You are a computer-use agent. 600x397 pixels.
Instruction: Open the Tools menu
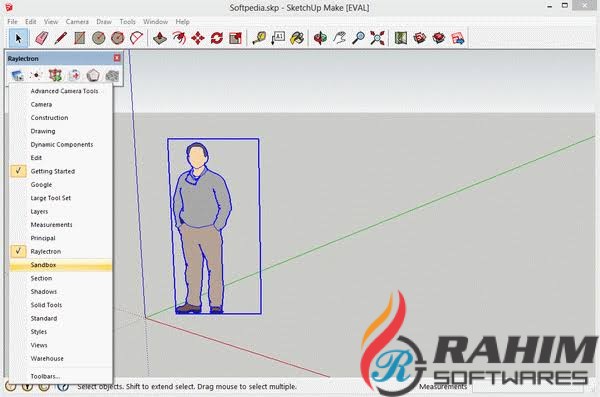pos(127,22)
